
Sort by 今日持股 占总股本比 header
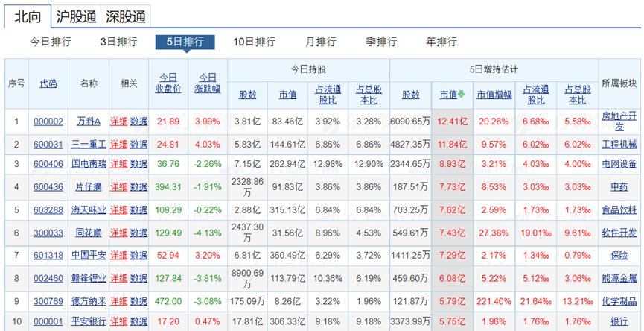369,95
